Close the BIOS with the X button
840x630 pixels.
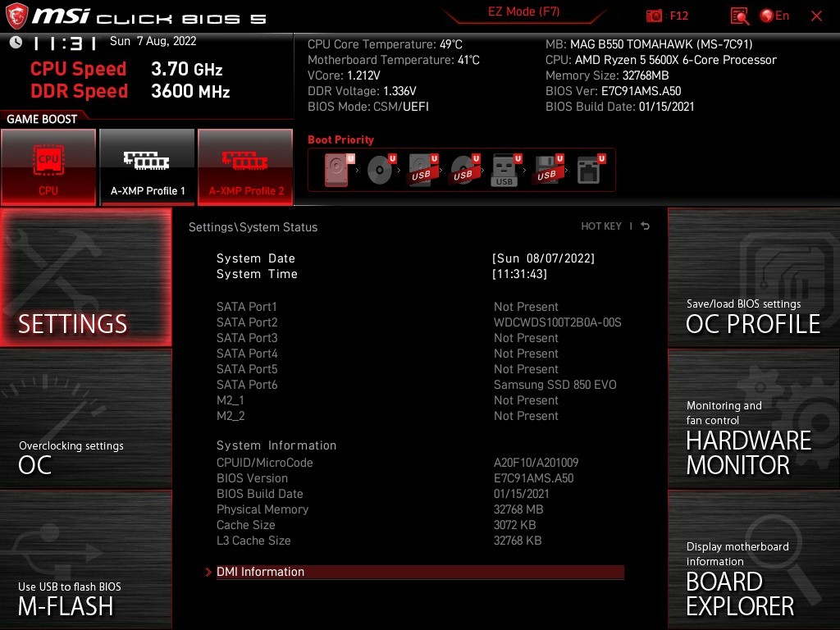[816, 16]
